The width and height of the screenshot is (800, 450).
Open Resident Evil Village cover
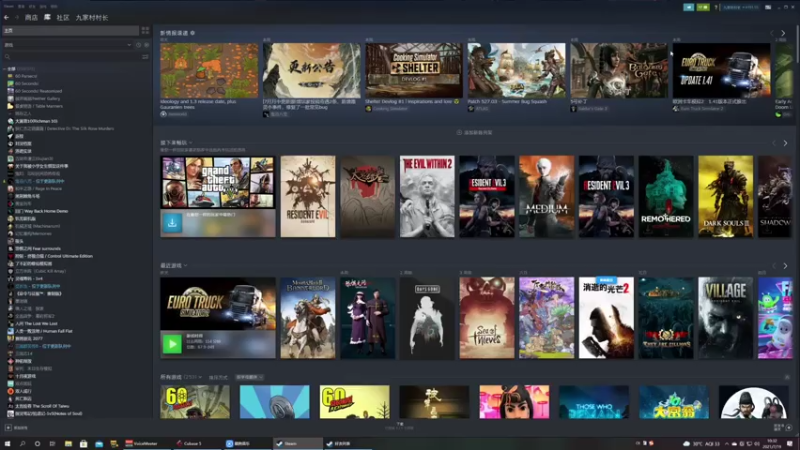click(726, 318)
